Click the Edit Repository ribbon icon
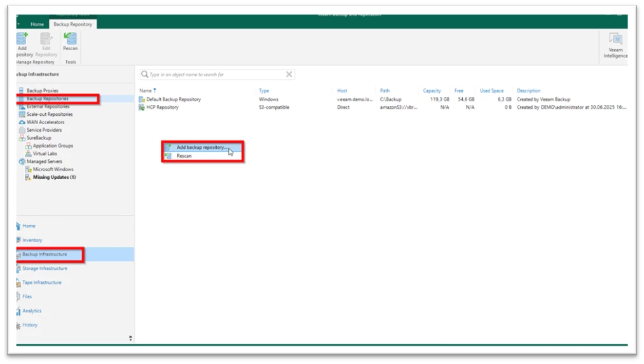This screenshot has width=644, height=364. tap(46, 39)
